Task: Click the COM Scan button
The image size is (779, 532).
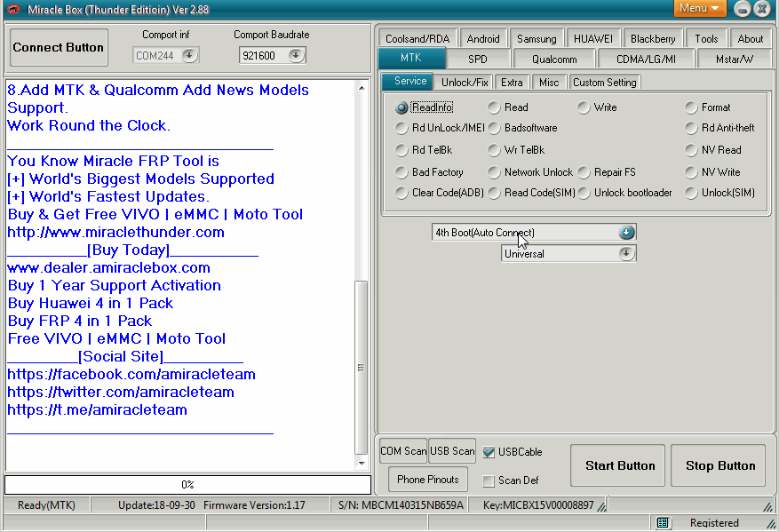Action: (403, 451)
